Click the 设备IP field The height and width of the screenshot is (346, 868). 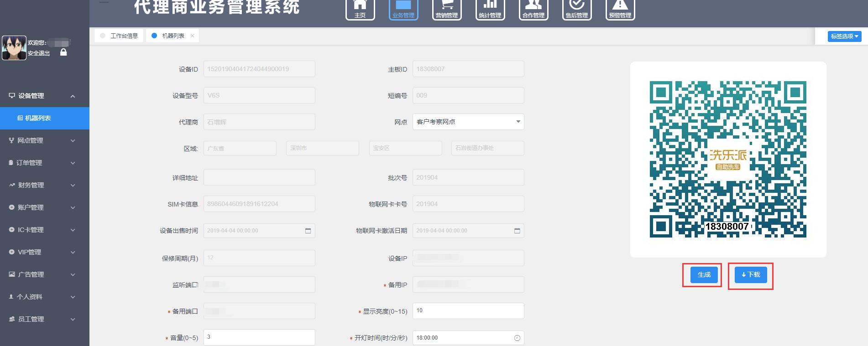468,258
